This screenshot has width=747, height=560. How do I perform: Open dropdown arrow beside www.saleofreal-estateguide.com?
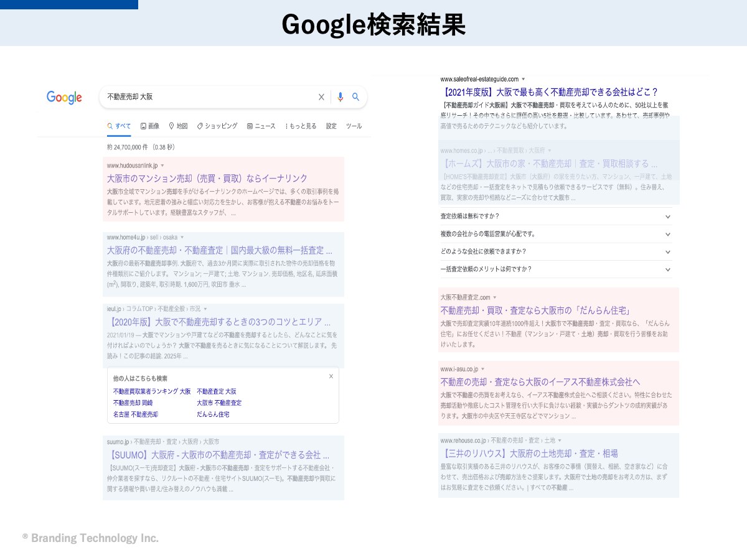(x=524, y=79)
